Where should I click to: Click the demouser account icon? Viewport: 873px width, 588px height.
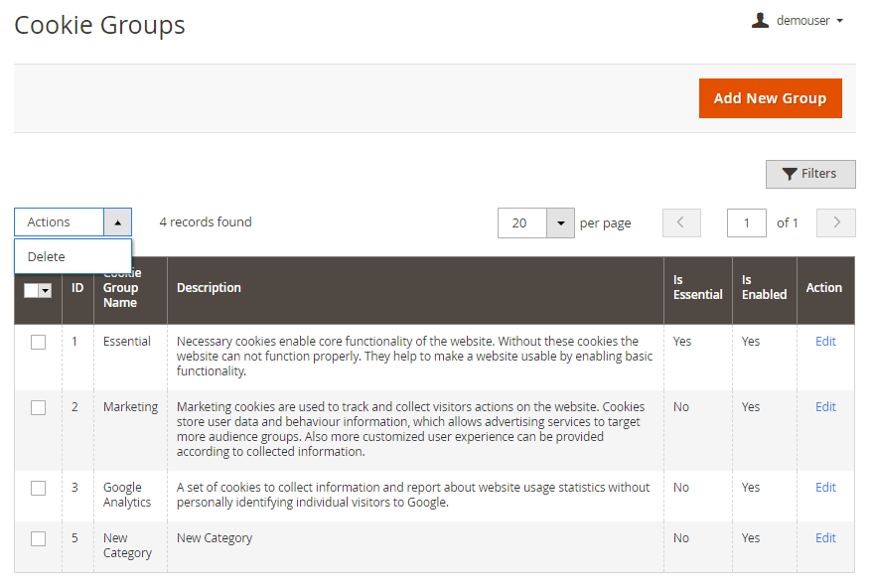tap(761, 20)
